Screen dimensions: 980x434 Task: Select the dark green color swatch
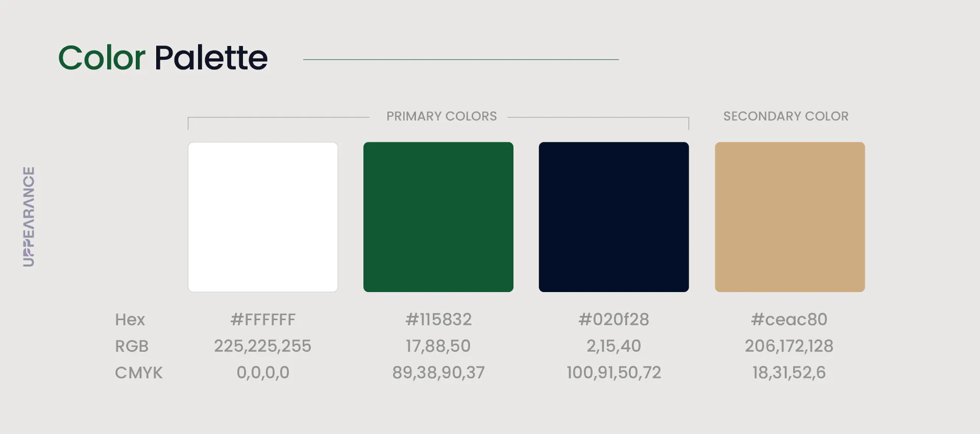[x=438, y=217]
